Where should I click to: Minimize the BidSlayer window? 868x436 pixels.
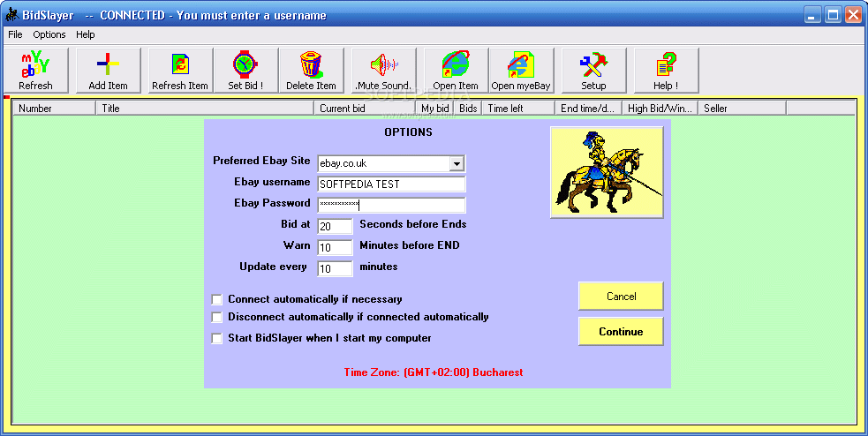coord(812,15)
